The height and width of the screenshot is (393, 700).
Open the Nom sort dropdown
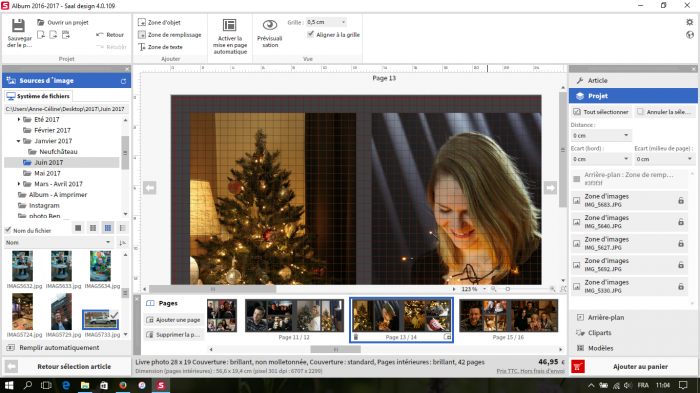tap(58, 242)
